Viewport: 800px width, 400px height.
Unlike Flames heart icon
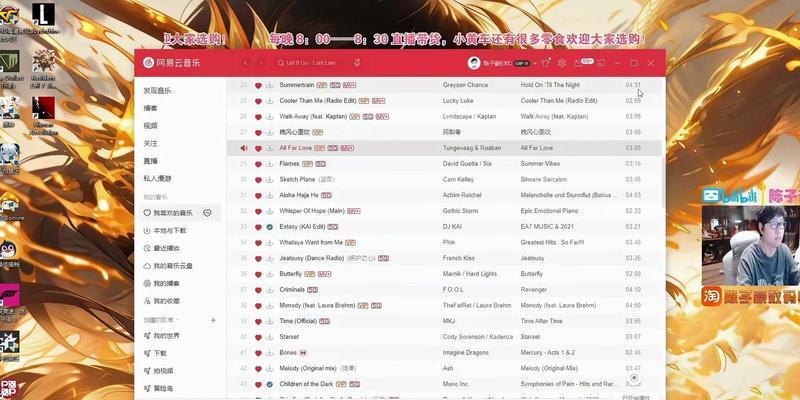click(x=258, y=164)
